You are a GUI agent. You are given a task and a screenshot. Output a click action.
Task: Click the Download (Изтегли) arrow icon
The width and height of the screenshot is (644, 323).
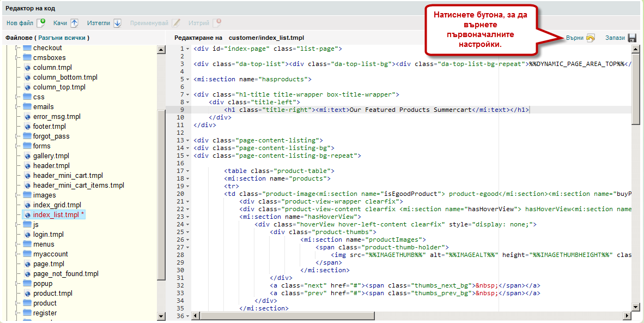coord(117,23)
